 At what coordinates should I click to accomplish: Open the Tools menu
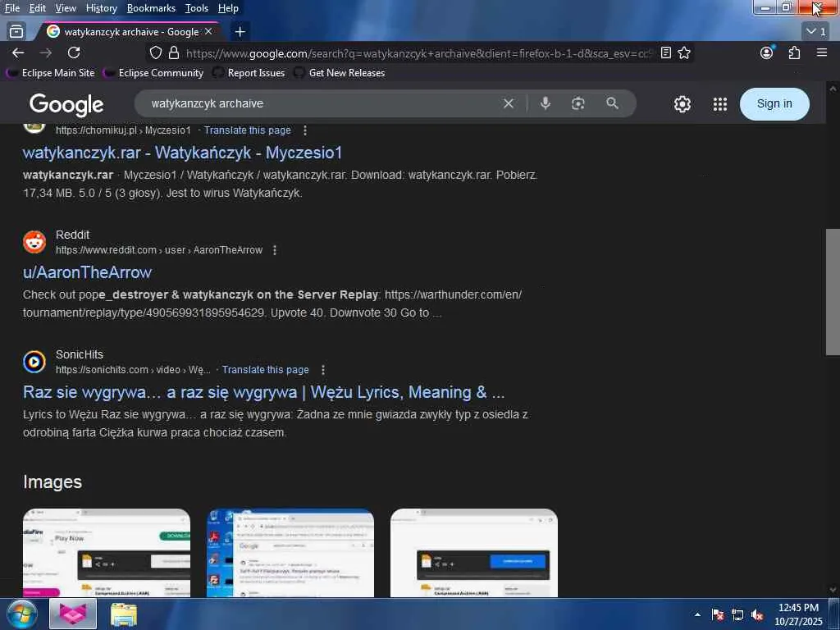point(197,8)
